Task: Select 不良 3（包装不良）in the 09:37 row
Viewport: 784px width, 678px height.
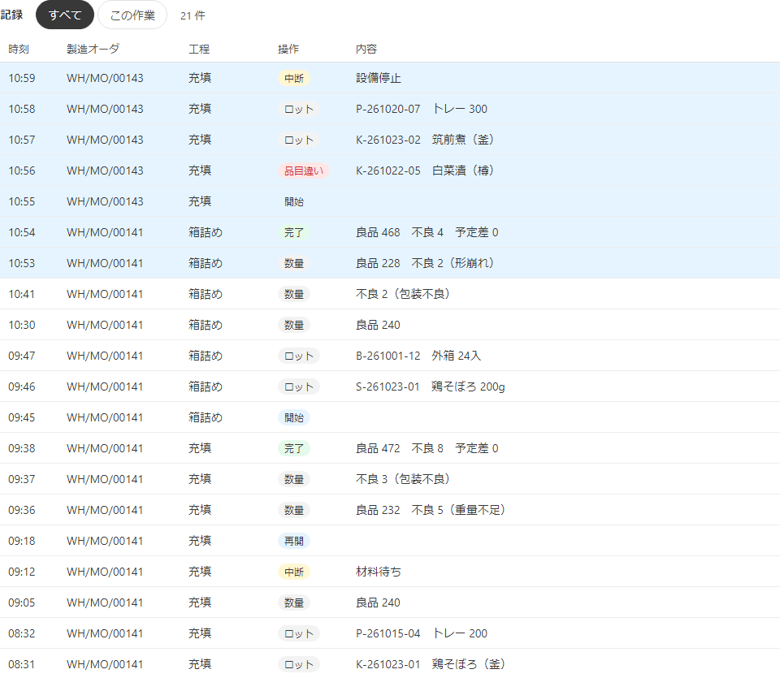Action: click(x=402, y=479)
